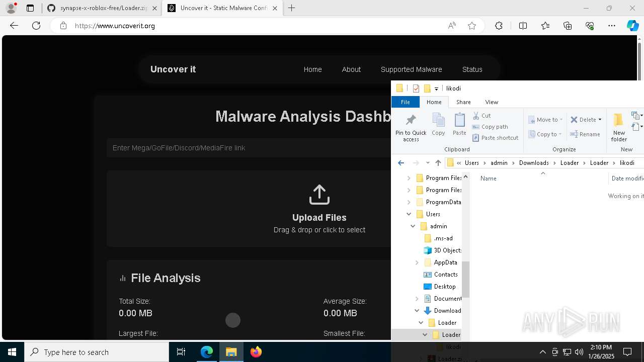
Task: Open the About nav link
Action: (x=351, y=69)
